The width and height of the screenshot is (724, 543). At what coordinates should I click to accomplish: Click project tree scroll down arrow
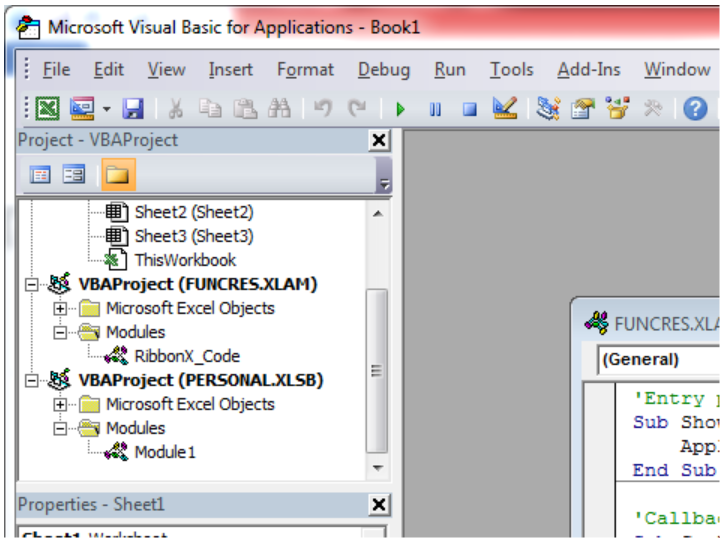coord(378,468)
